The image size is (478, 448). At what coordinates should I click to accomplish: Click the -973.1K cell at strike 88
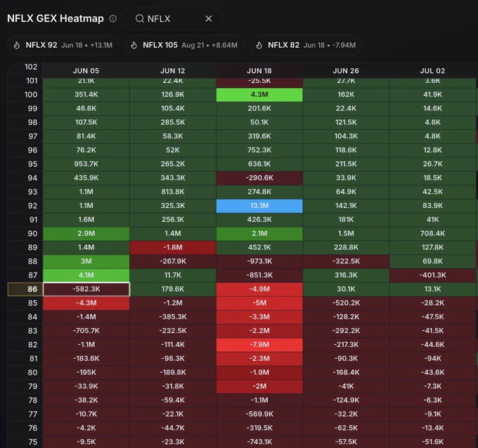coord(259,261)
